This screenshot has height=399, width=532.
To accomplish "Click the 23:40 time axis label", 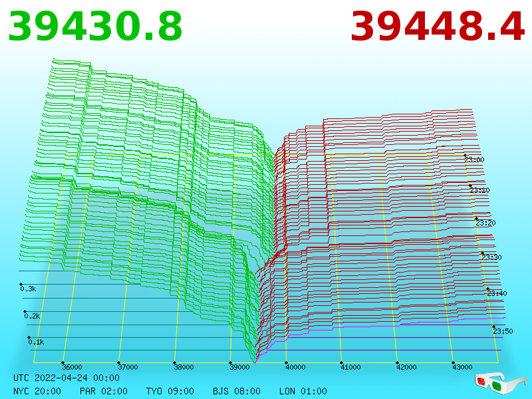I will click(x=497, y=293).
